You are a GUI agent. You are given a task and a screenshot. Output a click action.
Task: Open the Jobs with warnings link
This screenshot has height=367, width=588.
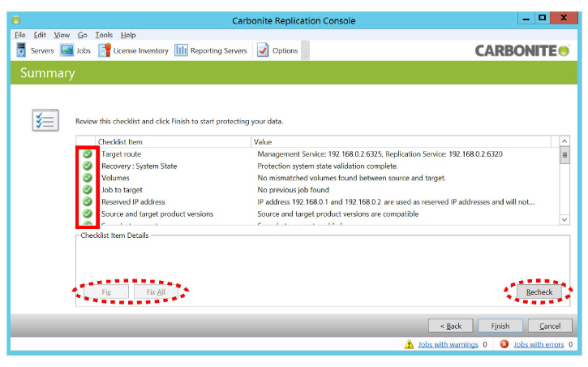coord(448,344)
